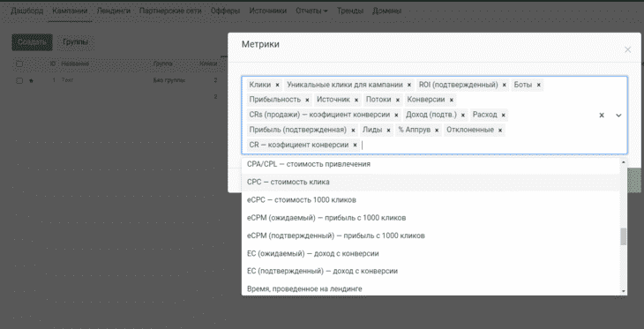644x329 pixels.
Task: Remove the Отклоненные tag
Action: 500,131
